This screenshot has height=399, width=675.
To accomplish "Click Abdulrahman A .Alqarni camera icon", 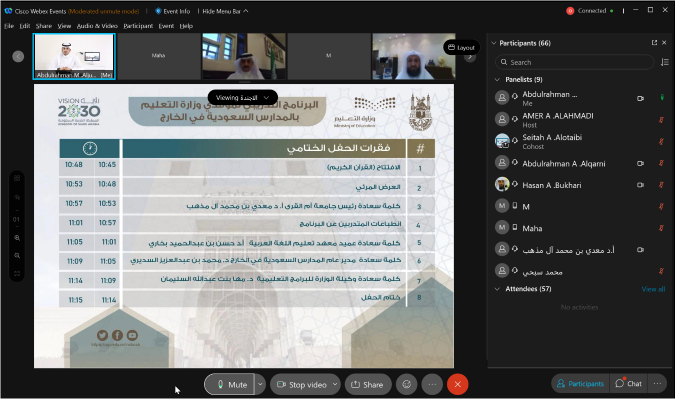I will coord(640,164).
